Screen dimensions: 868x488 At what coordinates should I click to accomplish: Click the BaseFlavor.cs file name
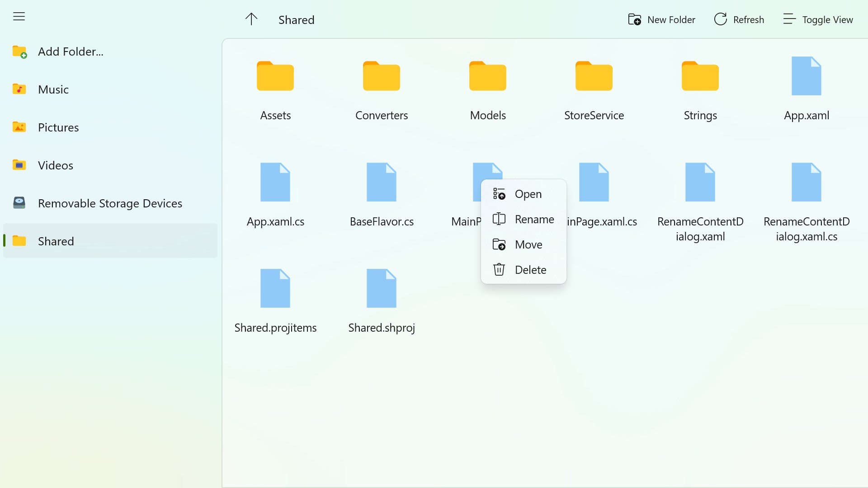[x=382, y=221]
